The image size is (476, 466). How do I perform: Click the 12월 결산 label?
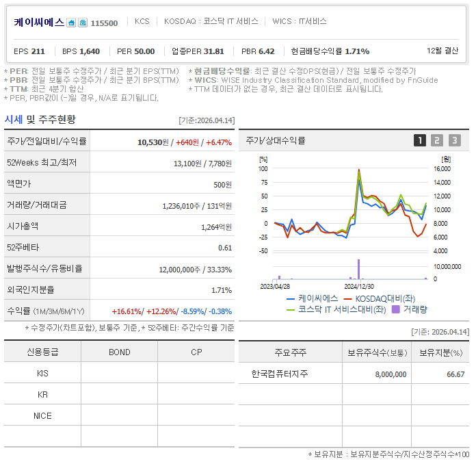[x=442, y=51]
